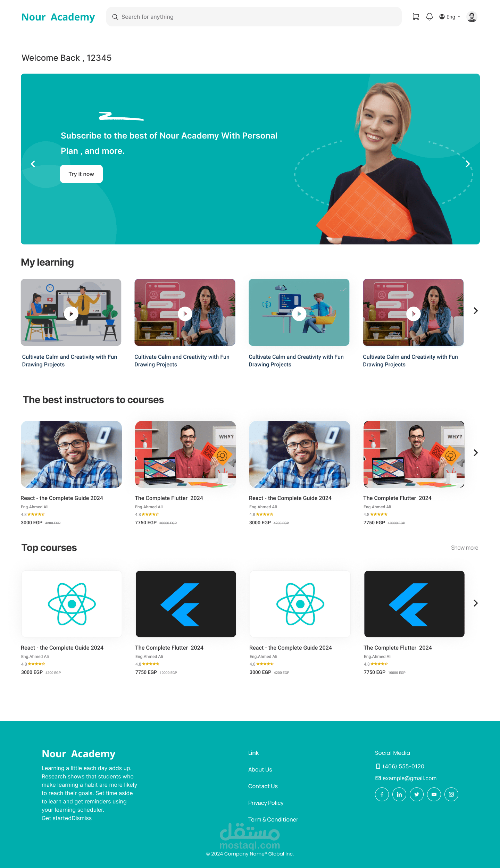Expand the Eng language dropdown
500x868 pixels.
point(450,17)
